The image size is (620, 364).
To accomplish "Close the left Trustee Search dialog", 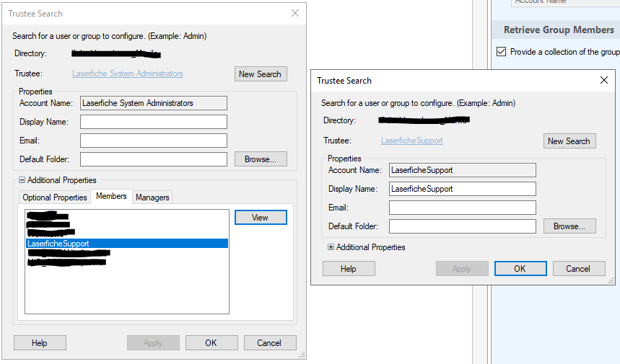I will 295,13.
